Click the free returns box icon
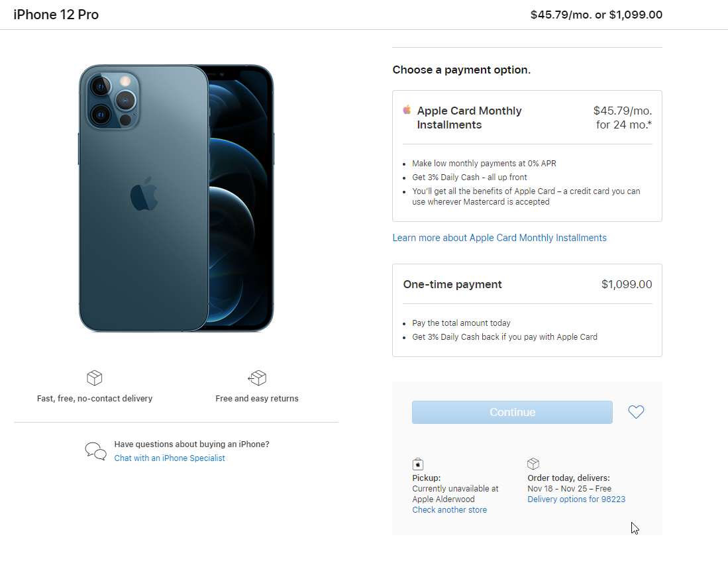Screen dimensions: 728x569 coord(257,378)
